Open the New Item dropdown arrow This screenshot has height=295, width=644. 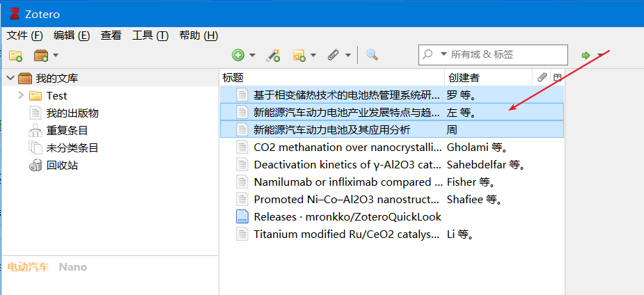252,55
